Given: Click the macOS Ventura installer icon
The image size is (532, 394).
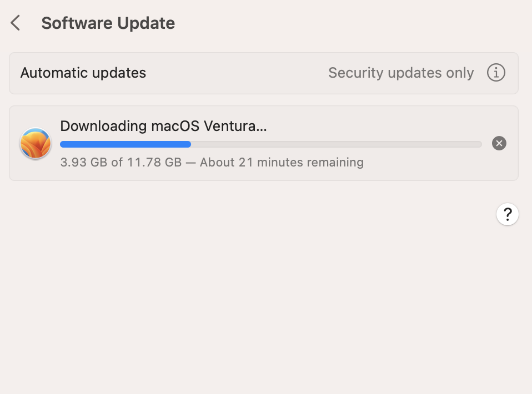Looking at the screenshot, I should [x=36, y=144].
